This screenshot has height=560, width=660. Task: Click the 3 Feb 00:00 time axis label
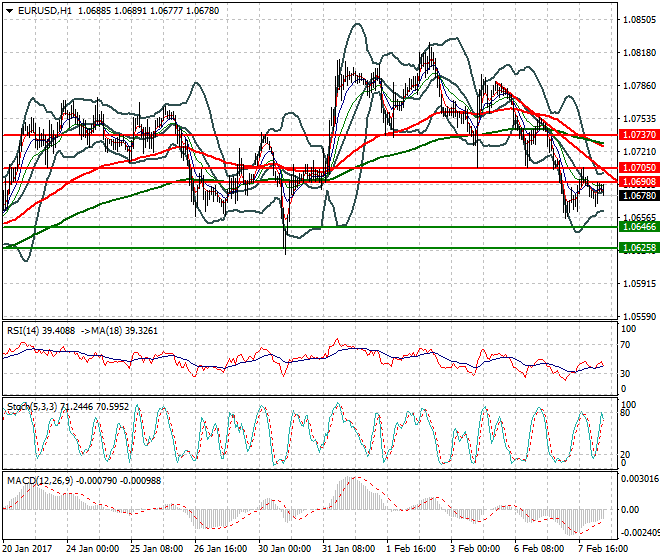[475, 549]
